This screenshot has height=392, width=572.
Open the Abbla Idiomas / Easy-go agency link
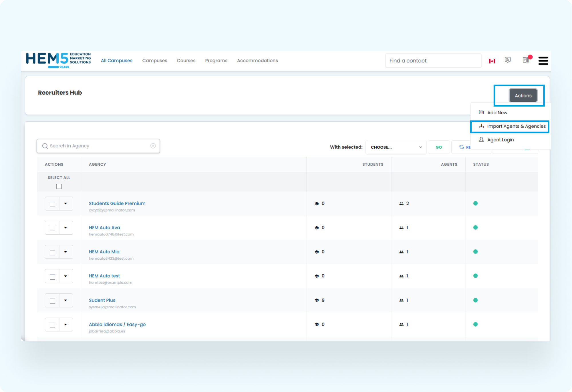[117, 324]
